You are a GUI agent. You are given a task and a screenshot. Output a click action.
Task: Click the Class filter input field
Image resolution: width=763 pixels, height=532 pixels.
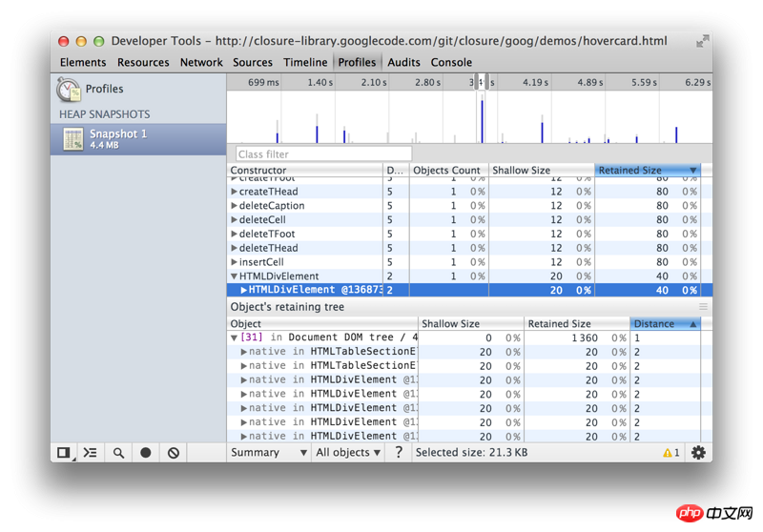coord(323,153)
